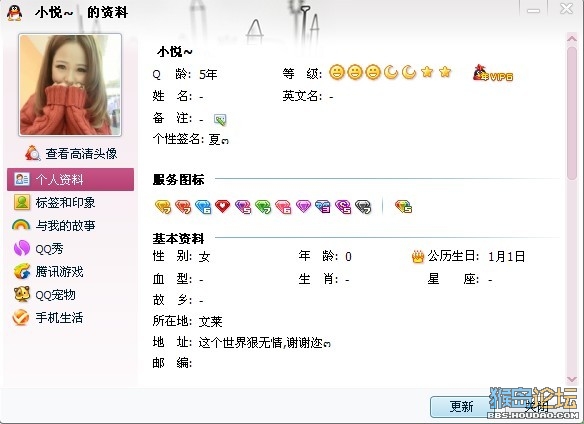584x424 pixels.
Task: Click the profile avatar photo
Action: pyautogui.click(x=70, y=85)
